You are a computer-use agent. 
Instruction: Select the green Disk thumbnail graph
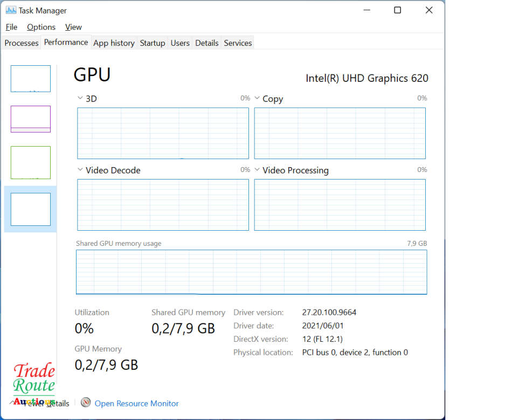(x=31, y=162)
